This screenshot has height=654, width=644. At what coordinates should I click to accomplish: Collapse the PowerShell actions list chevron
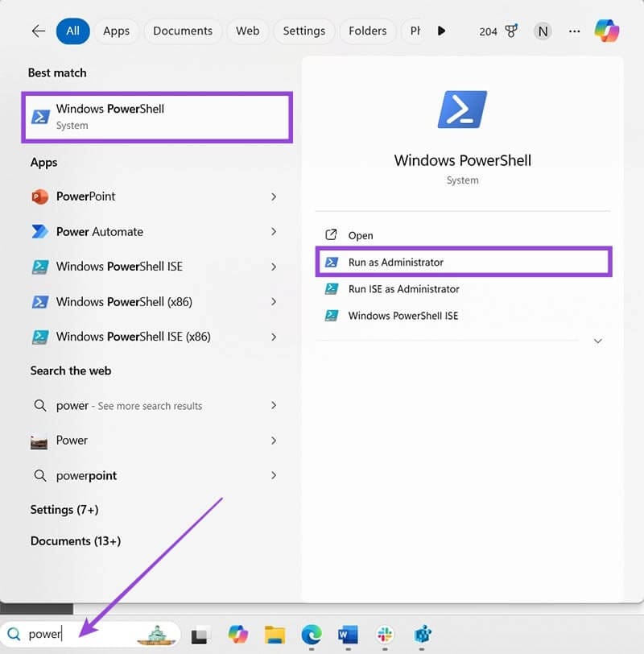pos(598,341)
